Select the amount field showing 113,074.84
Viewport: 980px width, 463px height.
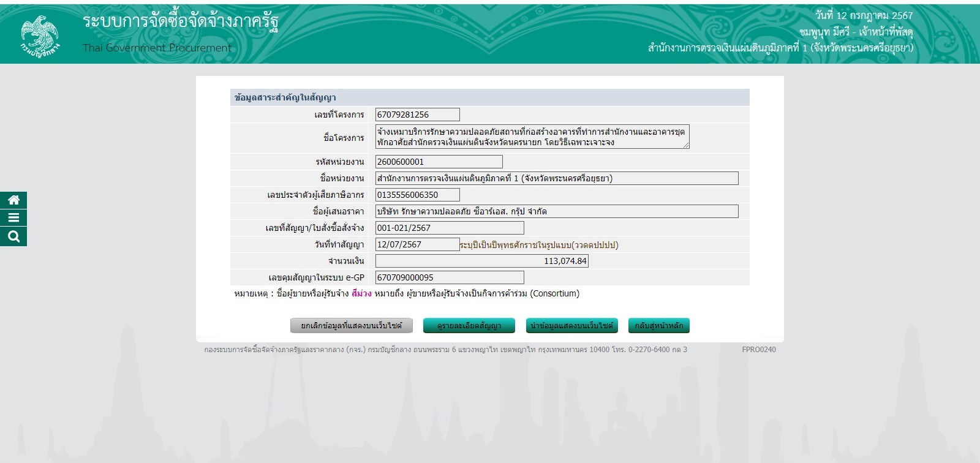pos(481,261)
